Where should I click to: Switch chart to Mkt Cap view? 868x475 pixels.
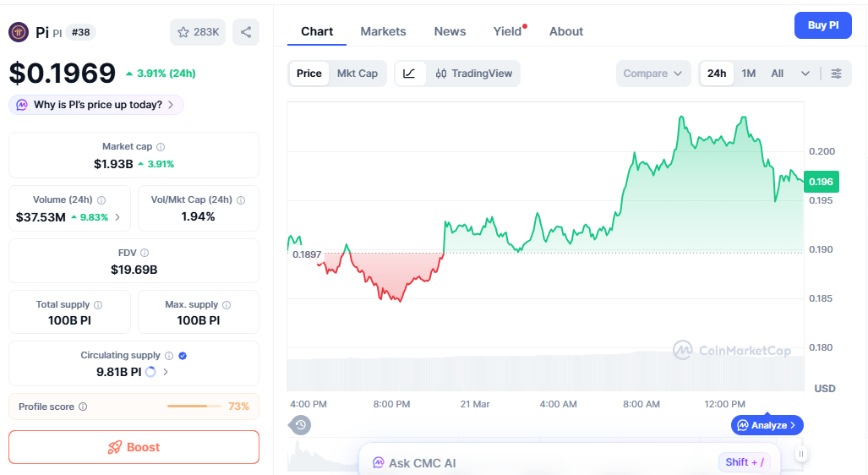358,74
